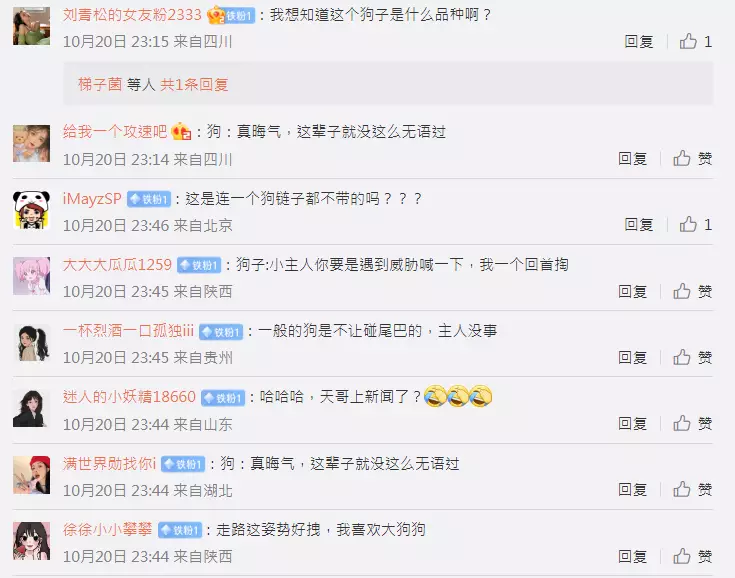This screenshot has width=735, height=578.
Task: Reply to 徐徐小小攀攀's comment
Action: (x=632, y=556)
